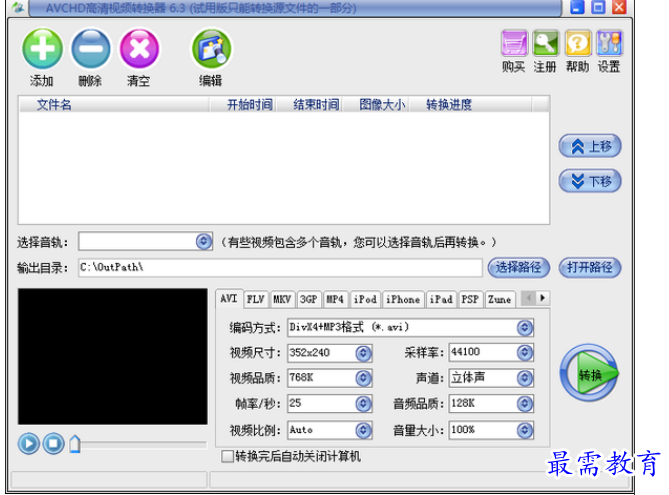The image size is (669, 495).
Task: Expand the 帧率/秒 25 dropdown
Action: pos(364,404)
